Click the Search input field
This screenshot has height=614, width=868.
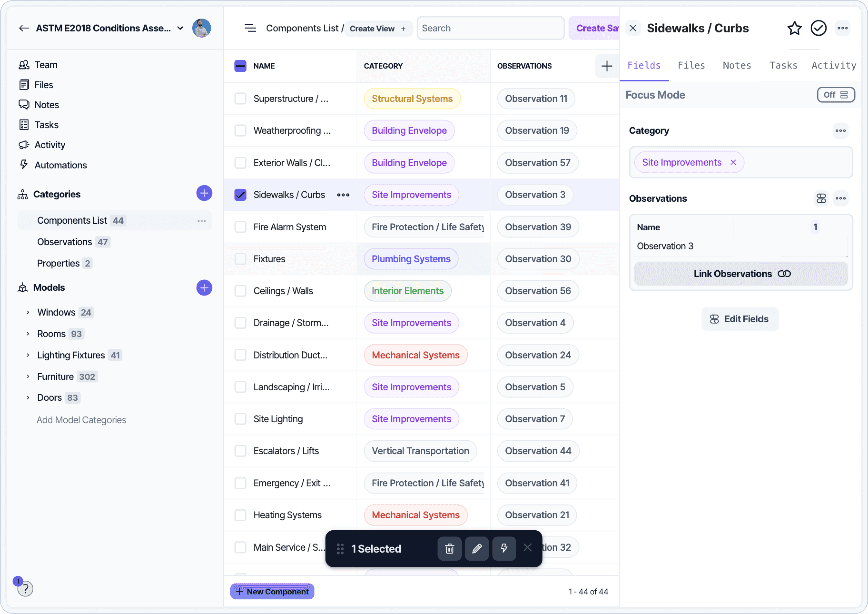pyautogui.click(x=490, y=28)
